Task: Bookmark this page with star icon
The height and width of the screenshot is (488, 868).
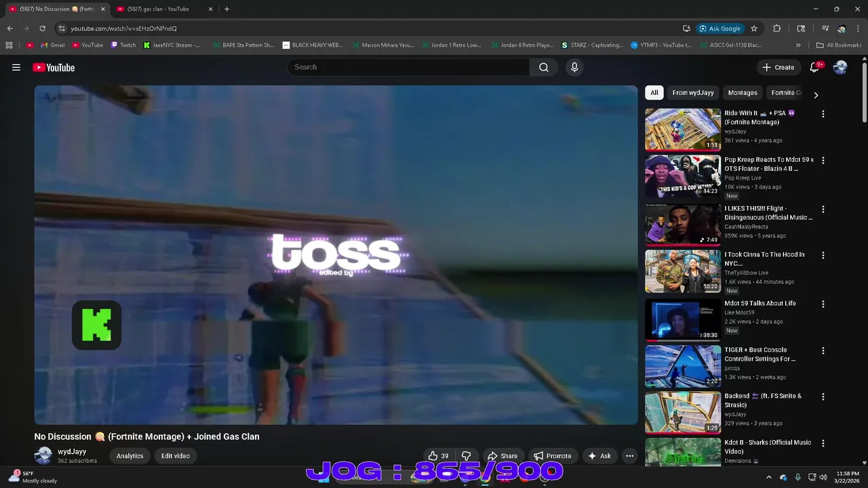Action: point(754,28)
